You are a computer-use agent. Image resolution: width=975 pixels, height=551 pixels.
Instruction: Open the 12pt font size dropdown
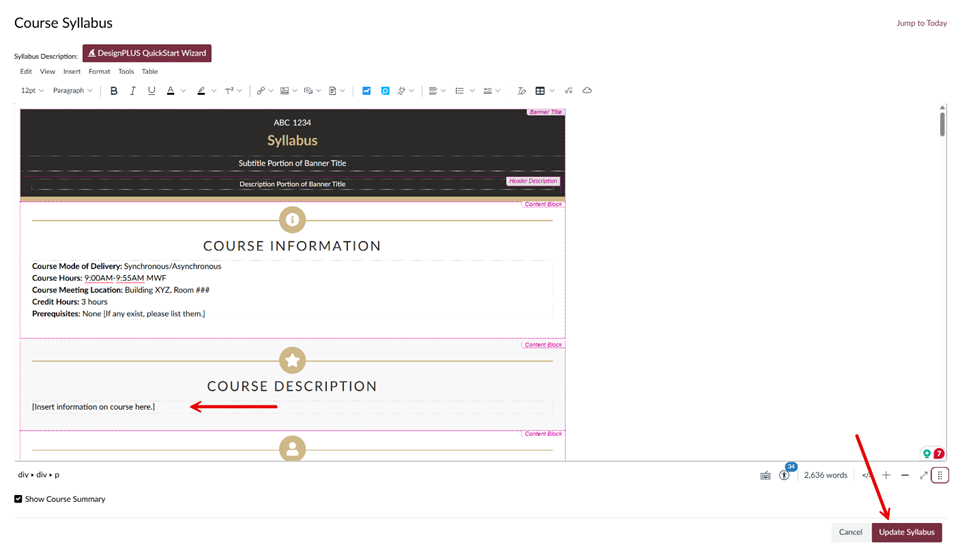[x=32, y=91]
